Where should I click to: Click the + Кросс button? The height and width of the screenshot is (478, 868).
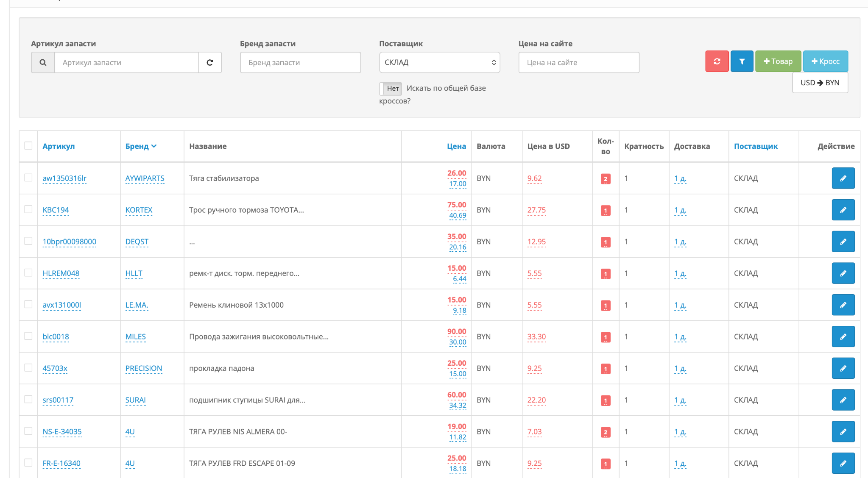pyautogui.click(x=825, y=61)
